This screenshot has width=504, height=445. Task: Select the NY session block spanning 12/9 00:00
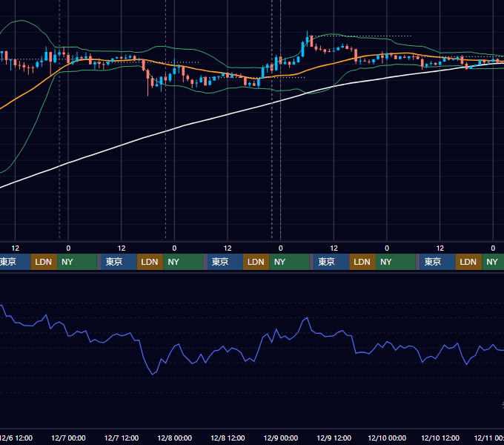[289, 262]
